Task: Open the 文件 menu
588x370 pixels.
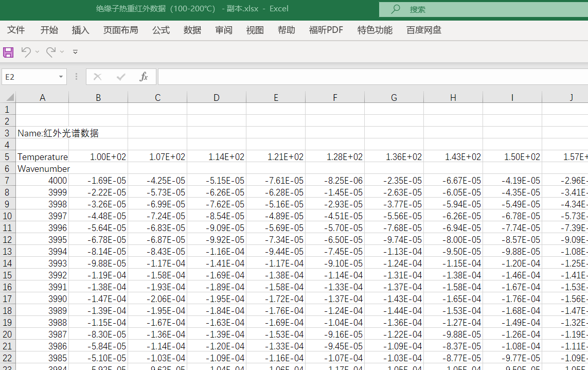Action: click(16, 30)
